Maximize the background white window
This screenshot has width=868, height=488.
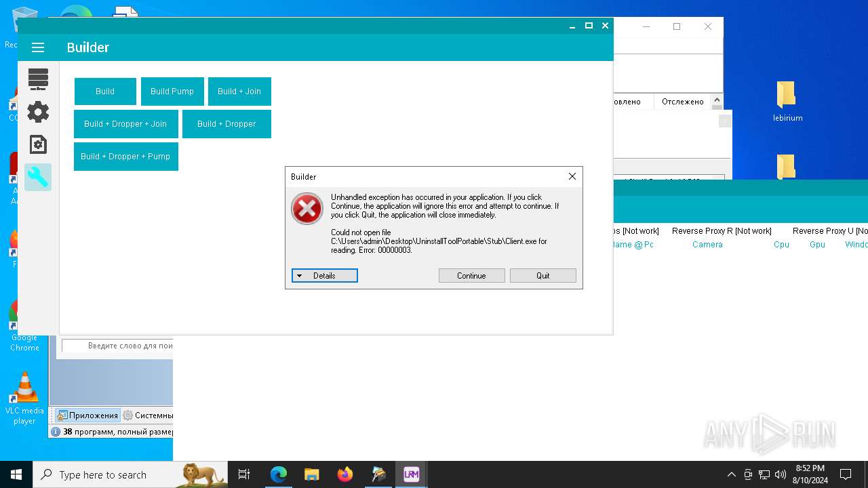[x=677, y=26]
